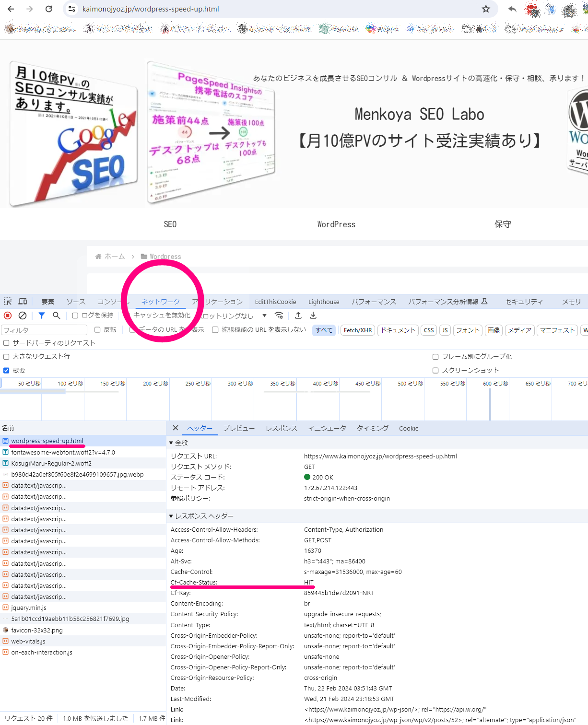Open network conditions via the Wi-Fi icon
The height and width of the screenshot is (725, 588).
tap(279, 316)
